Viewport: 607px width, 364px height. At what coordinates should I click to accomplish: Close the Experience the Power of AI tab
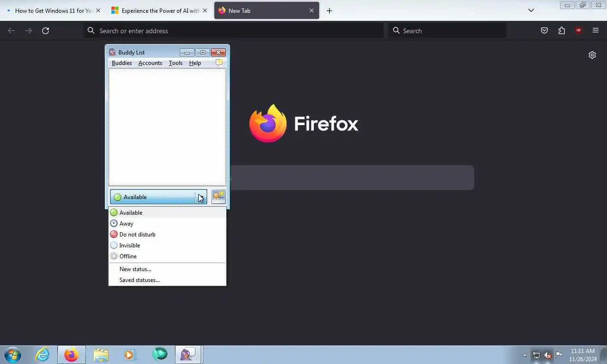coord(205,10)
